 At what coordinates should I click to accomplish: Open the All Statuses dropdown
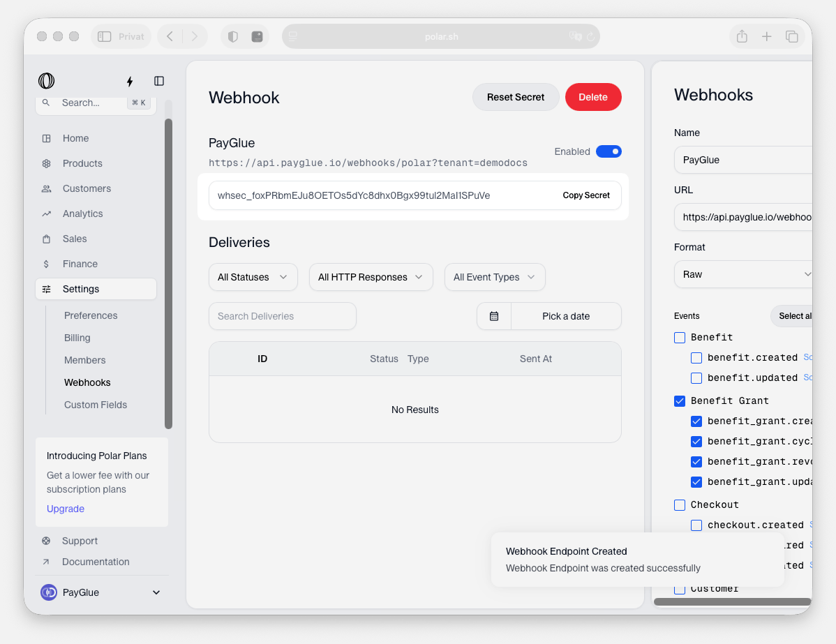coord(253,277)
